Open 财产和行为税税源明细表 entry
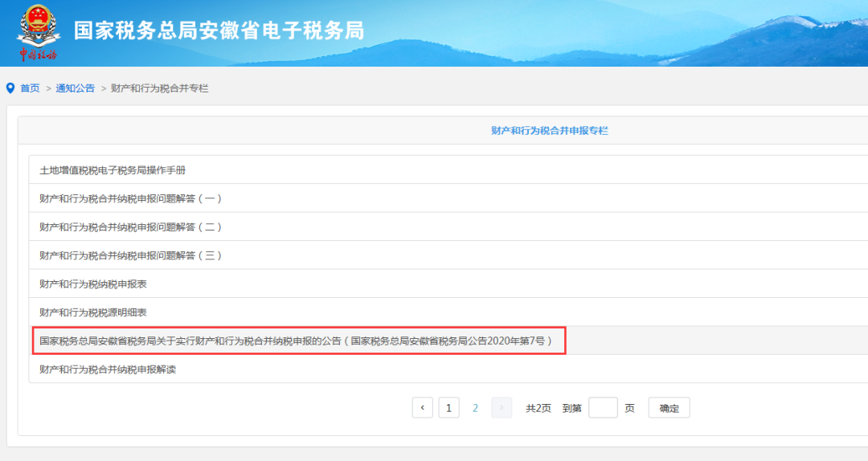 (93, 312)
